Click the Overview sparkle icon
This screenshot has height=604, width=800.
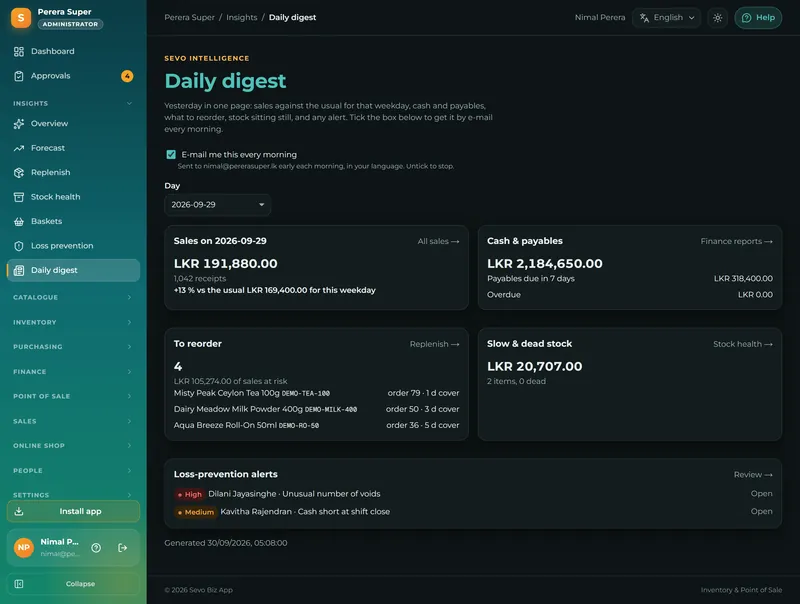click(x=19, y=123)
